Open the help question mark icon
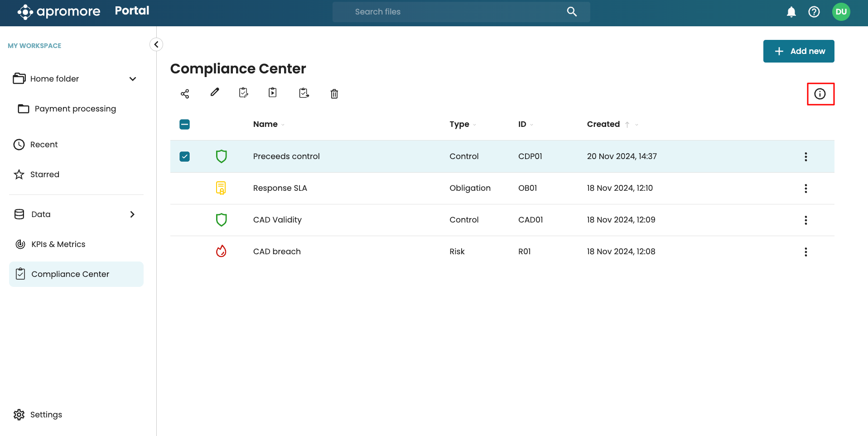The width and height of the screenshot is (868, 436). pyautogui.click(x=814, y=12)
